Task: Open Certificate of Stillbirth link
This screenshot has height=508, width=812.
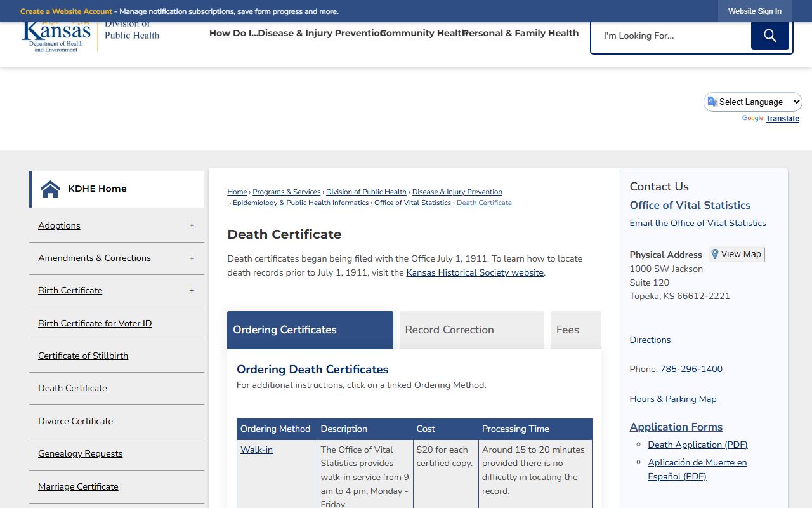Action: [83, 356]
